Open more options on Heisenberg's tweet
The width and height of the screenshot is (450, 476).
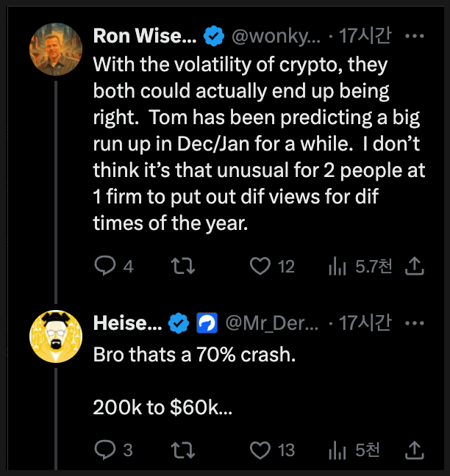tap(415, 322)
